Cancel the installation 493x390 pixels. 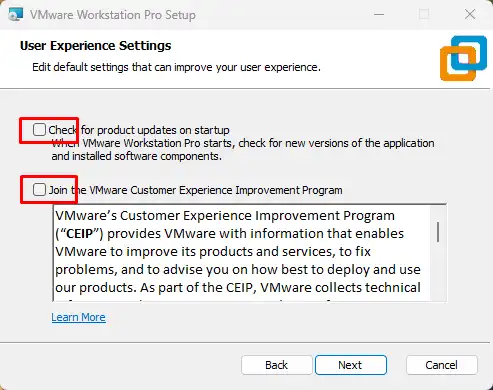(442, 365)
